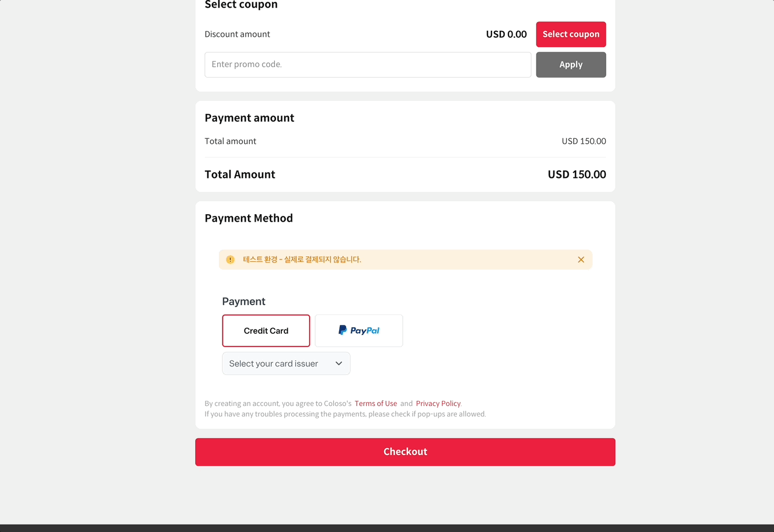
Task: Click the bold Total Amount label
Action: [240, 174]
